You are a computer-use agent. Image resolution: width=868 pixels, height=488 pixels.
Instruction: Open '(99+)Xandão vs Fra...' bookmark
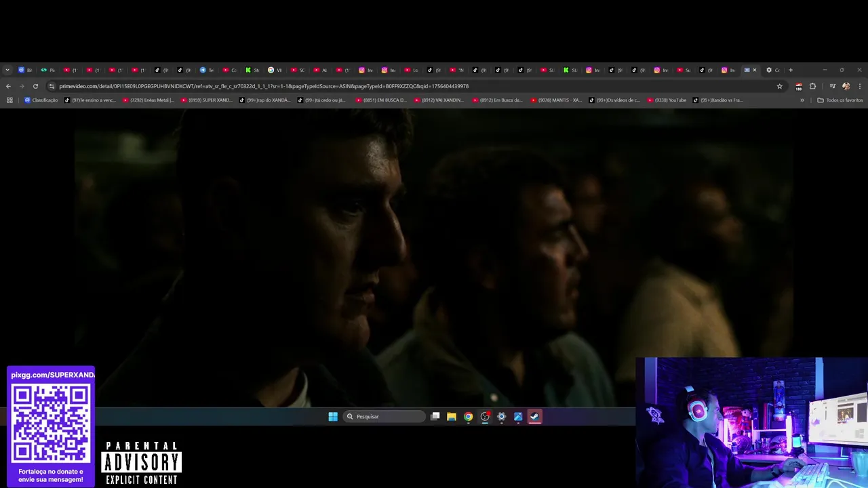coord(719,100)
